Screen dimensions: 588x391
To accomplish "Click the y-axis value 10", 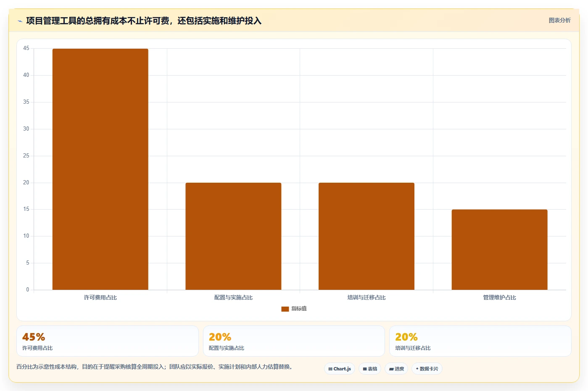I will click(x=26, y=236).
